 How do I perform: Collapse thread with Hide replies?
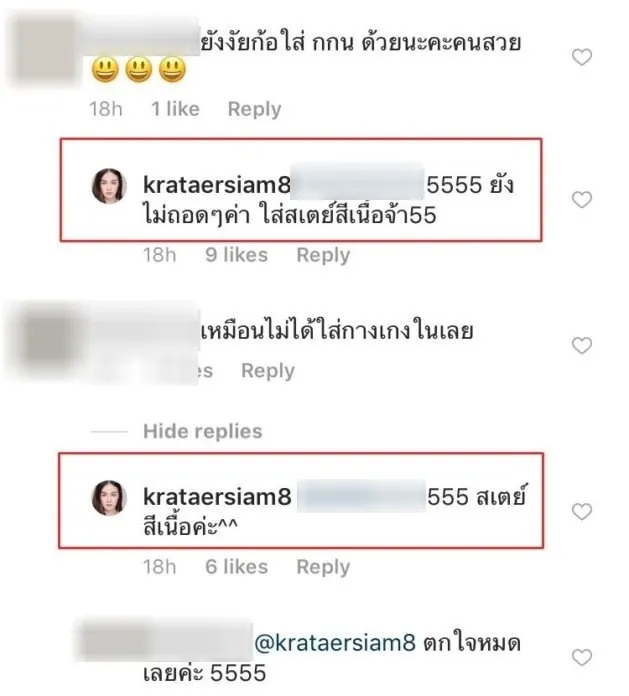202,431
